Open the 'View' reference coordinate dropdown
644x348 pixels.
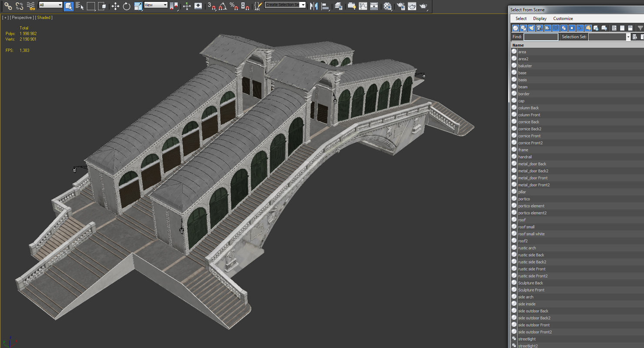pos(156,5)
